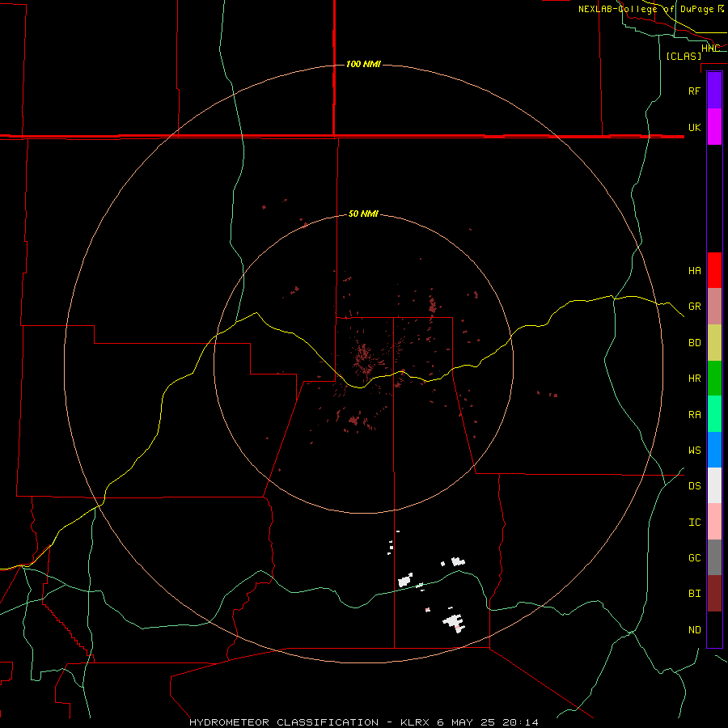This screenshot has width=728, height=728.
Task: Select the DS white legend swatch
Action: tap(714, 485)
